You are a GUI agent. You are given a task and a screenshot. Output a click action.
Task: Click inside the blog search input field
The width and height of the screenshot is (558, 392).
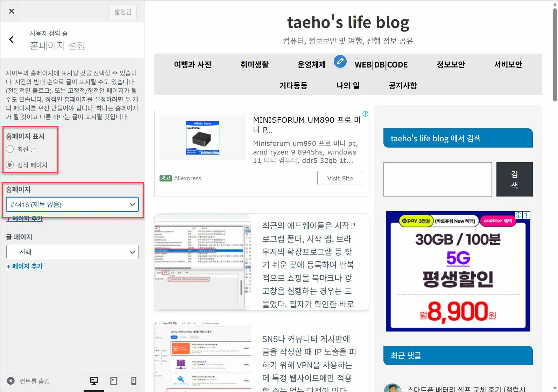click(437, 179)
